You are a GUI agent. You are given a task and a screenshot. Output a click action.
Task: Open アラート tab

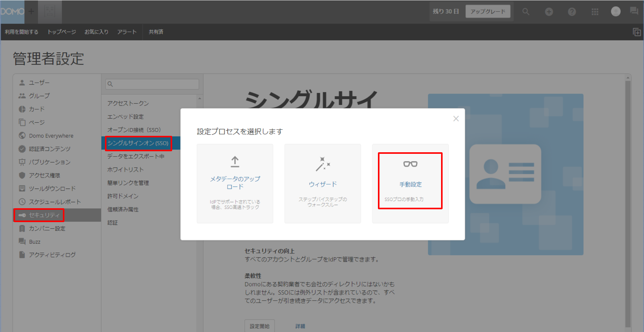pos(127,32)
